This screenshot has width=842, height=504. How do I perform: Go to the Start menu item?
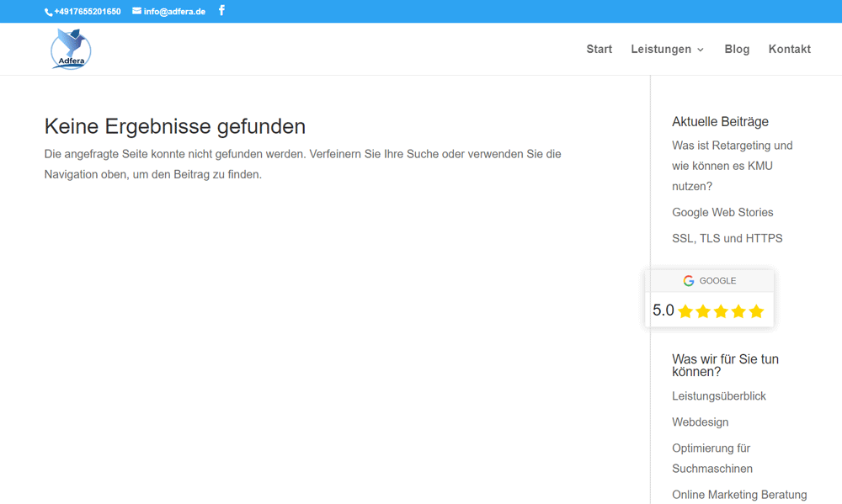pos(600,50)
